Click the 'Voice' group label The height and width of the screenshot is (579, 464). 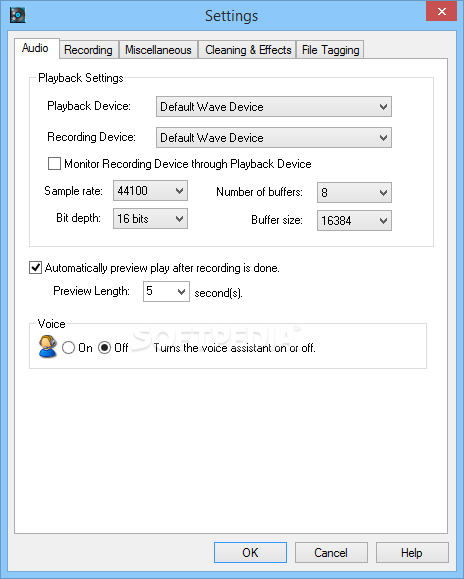point(51,324)
